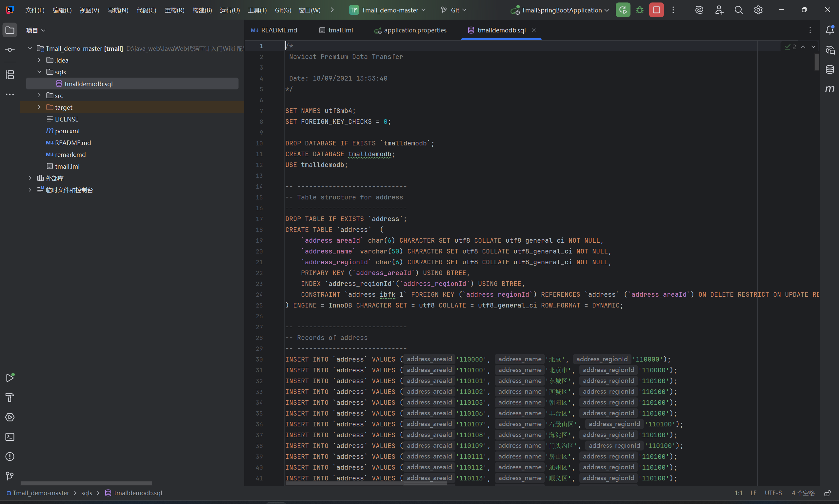The width and height of the screenshot is (839, 504).
Task: Click the sqls breadcrumb in navigation bar
Action: pos(86,493)
